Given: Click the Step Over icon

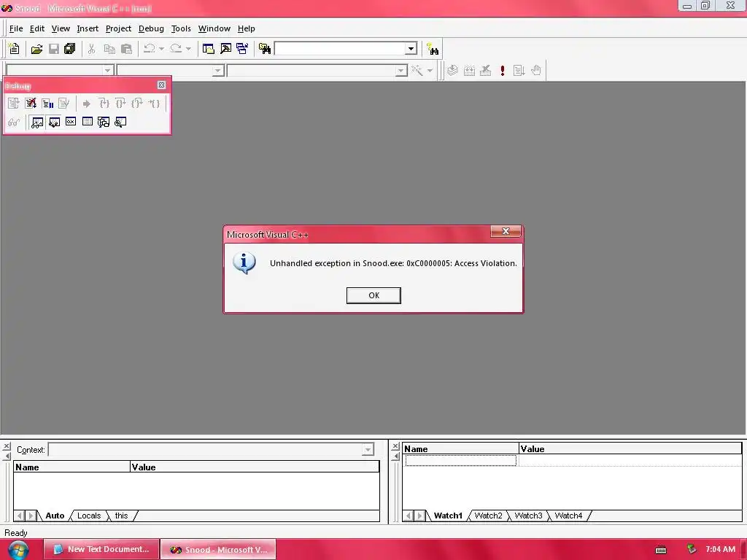Looking at the screenshot, I should (120, 104).
